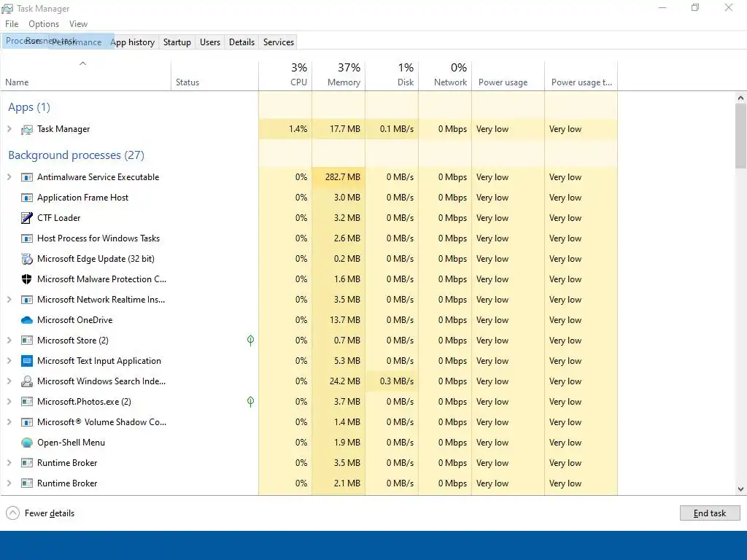Expand Antimalware Service Executable process
Viewport: 747px width, 560px height.
(x=9, y=176)
